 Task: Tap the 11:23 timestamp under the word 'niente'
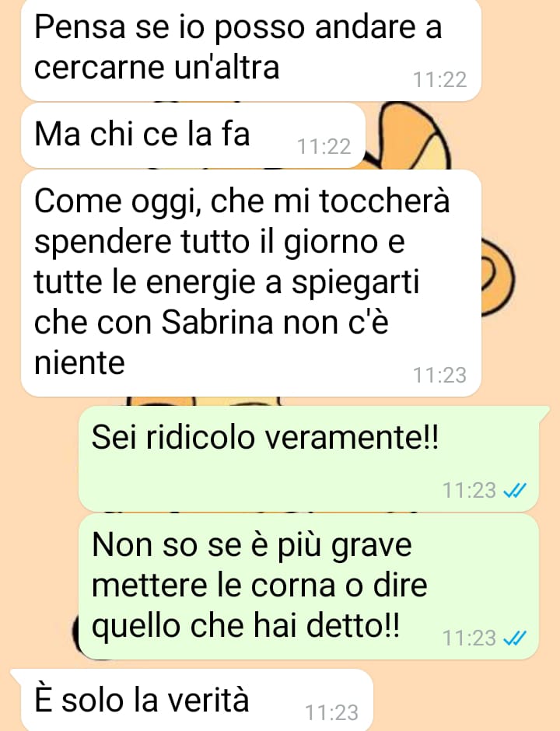(x=439, y=375)
